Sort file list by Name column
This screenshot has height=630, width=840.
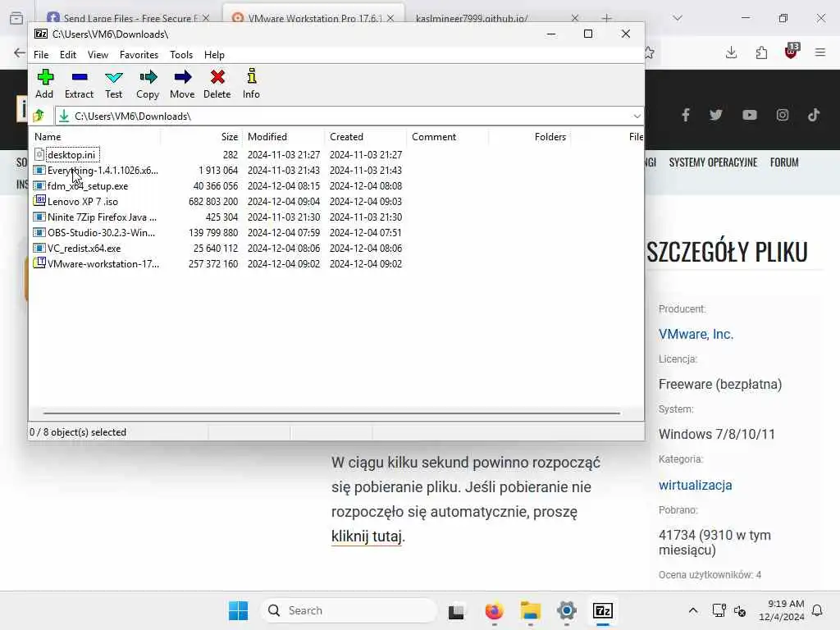point(95,137)
